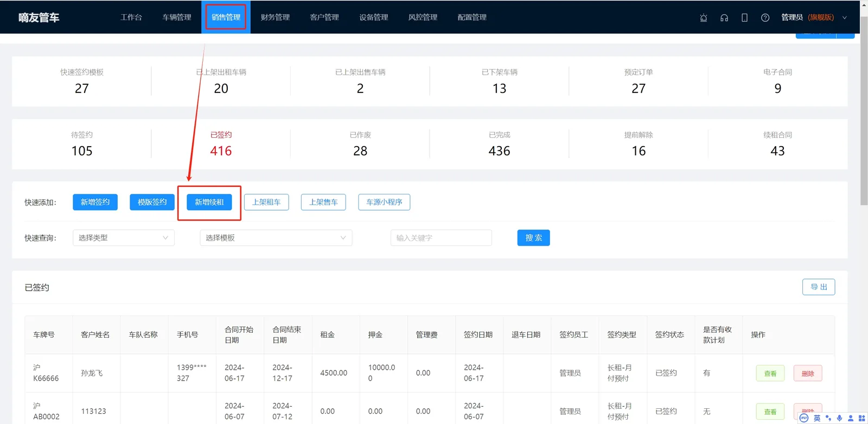
Task: View the contract for 沪K66666
Action: (x=770, y=374)
